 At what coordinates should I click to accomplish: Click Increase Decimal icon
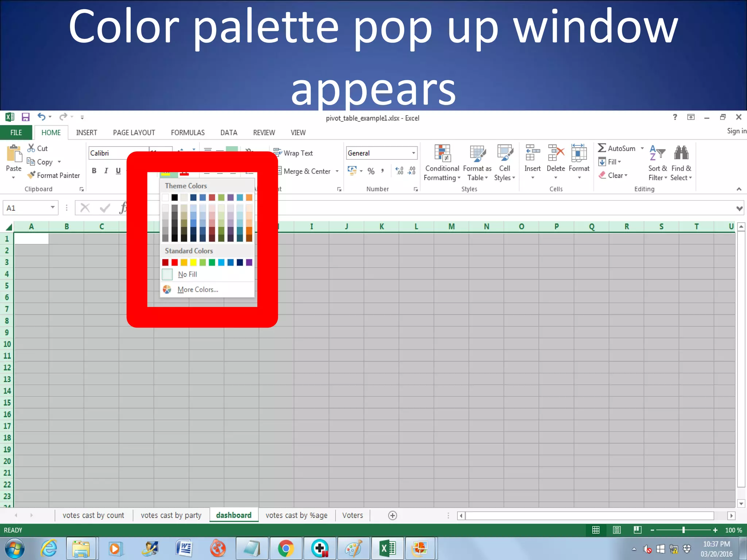[399, 171]
